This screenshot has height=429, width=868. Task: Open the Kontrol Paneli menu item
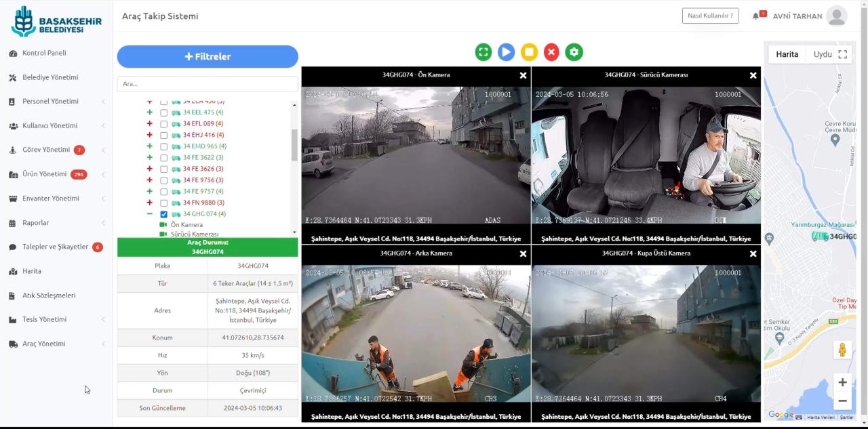tap(44, 53)
